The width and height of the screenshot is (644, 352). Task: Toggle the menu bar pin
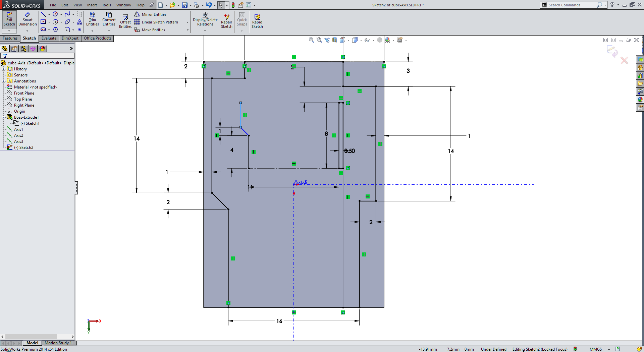[x=152, y=5]
